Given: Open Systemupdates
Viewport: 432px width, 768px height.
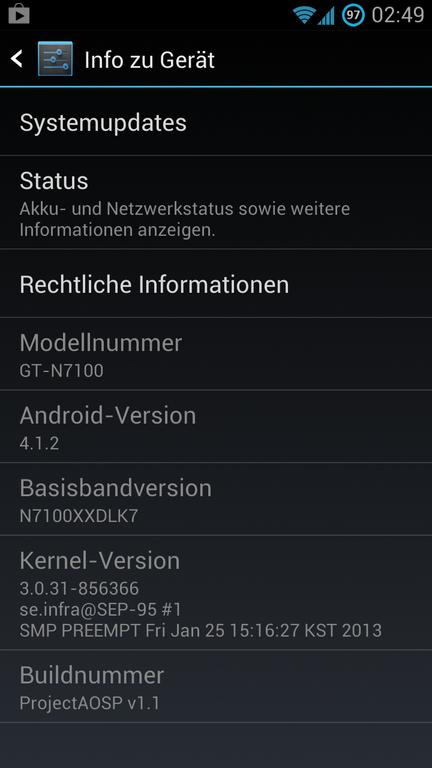Looking at the screenshot, I should (216, 122).
